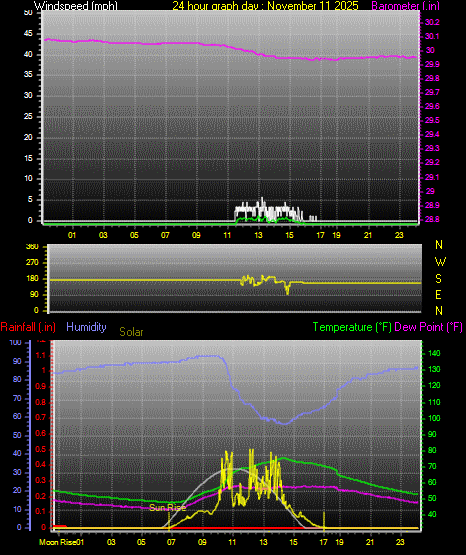Screen dimensions: 466x555
Task: Click the 180 degree wind direction tick
Action: click(32, 278)
